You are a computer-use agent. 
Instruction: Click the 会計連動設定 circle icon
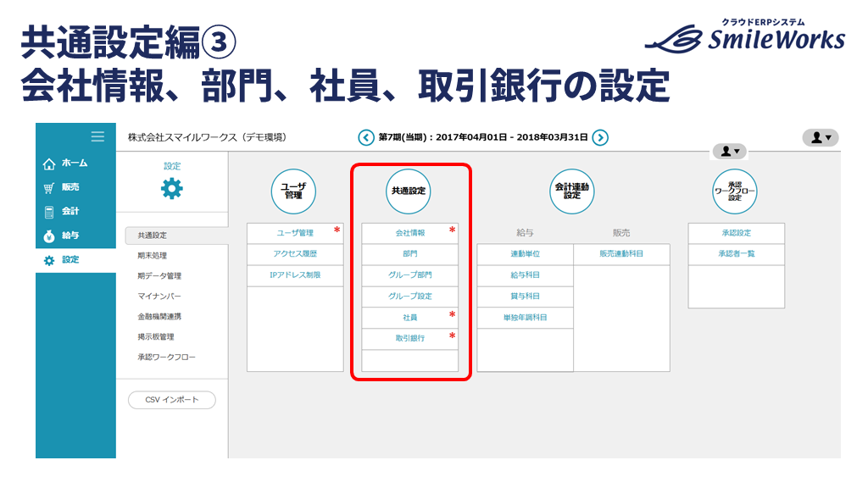572,191
